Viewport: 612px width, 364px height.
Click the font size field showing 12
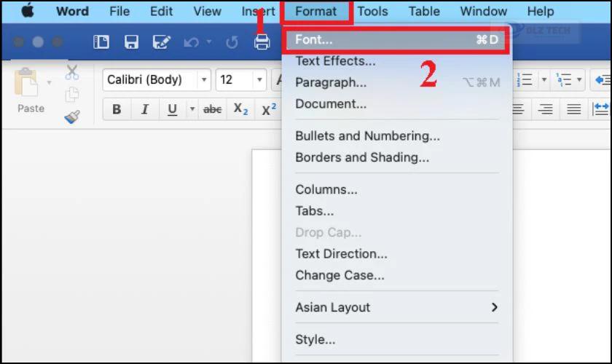click(x=234, y=79)
